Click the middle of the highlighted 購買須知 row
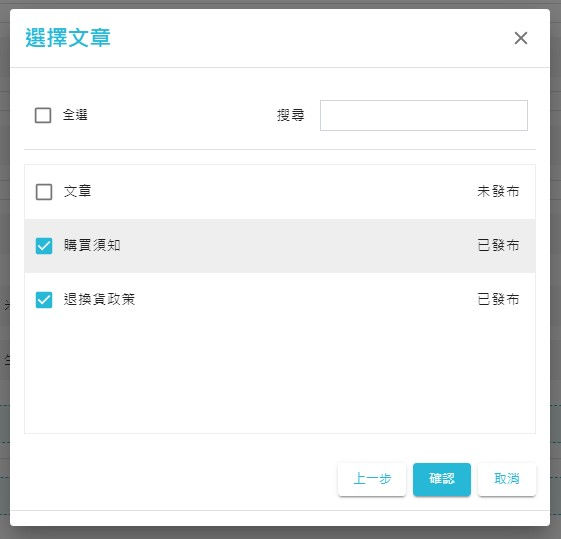This screenshot has height=539, width=561. 280,246
